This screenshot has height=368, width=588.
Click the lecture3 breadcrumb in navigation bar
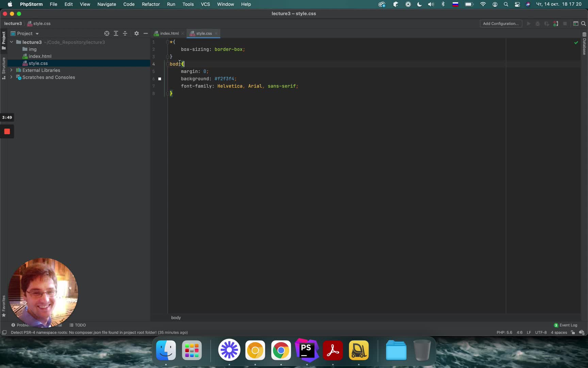point(13,24)
